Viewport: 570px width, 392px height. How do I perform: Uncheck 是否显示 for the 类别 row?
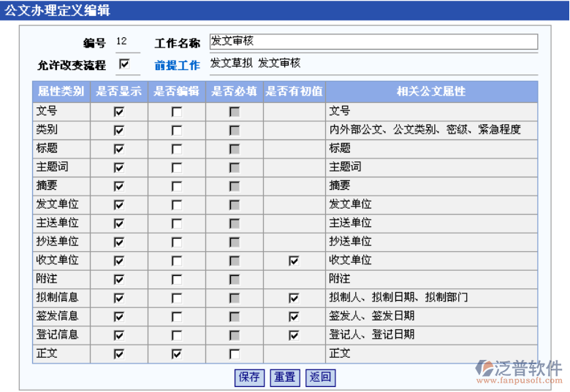tap(119, 131)
